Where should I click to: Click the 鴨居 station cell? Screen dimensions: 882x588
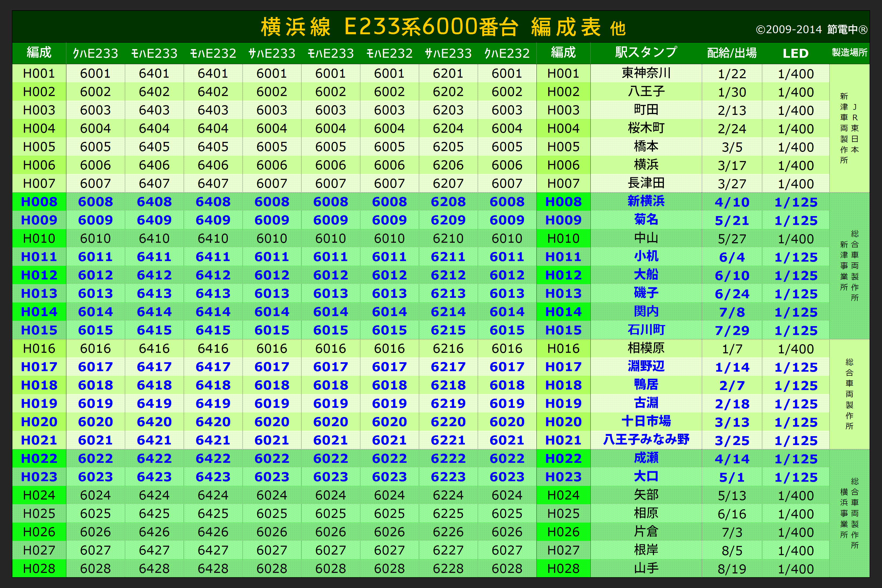pos(646,385)
